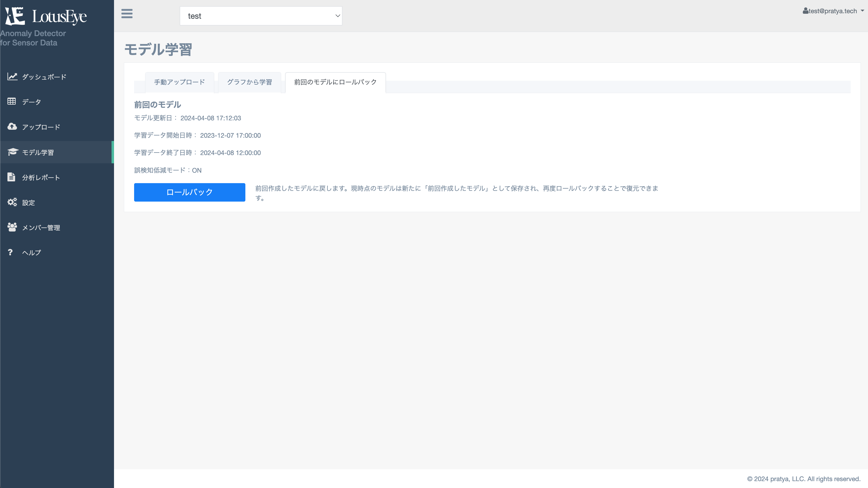This screenshot has width=868, height=488.
Task: Click the analysis report document icon
Action: point(11,177)
